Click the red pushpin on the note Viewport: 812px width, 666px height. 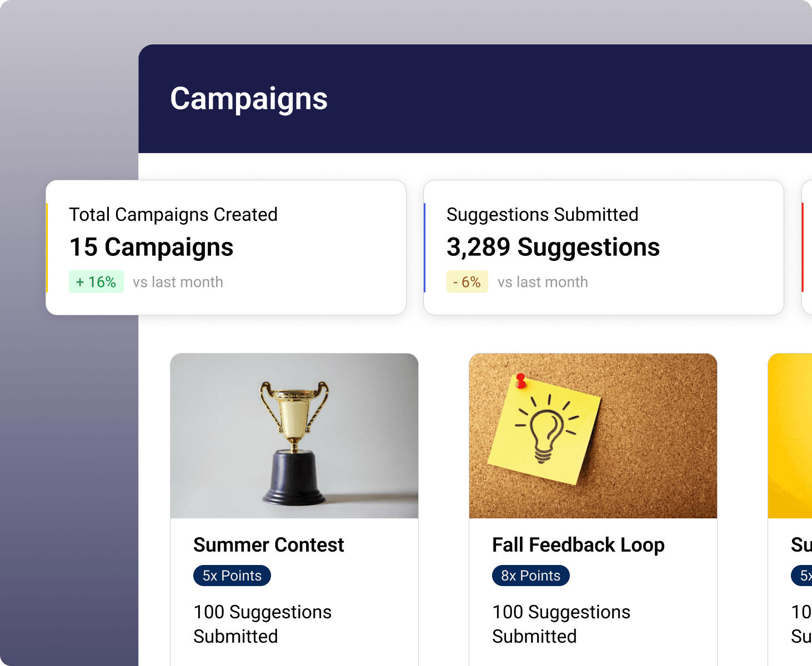click(x=521, y=381)
